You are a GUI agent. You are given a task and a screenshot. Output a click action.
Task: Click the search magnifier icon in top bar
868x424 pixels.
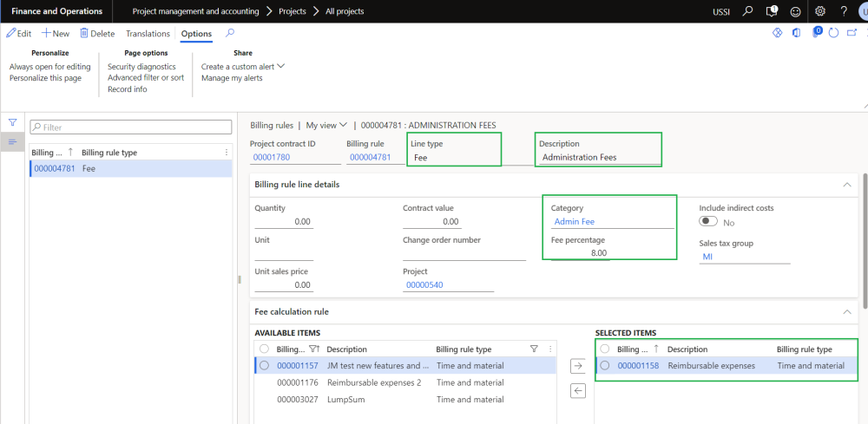point(747,11)
